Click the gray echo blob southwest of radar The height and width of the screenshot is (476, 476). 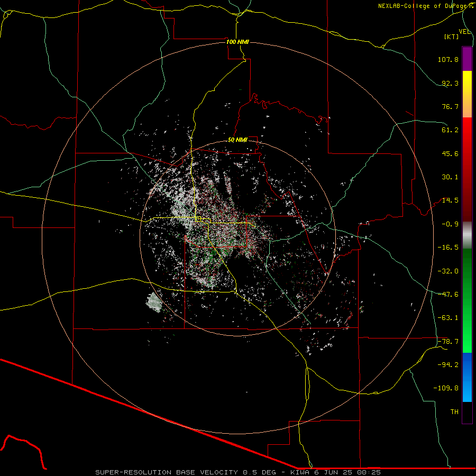pyautogui.click(x=154, y=303)
